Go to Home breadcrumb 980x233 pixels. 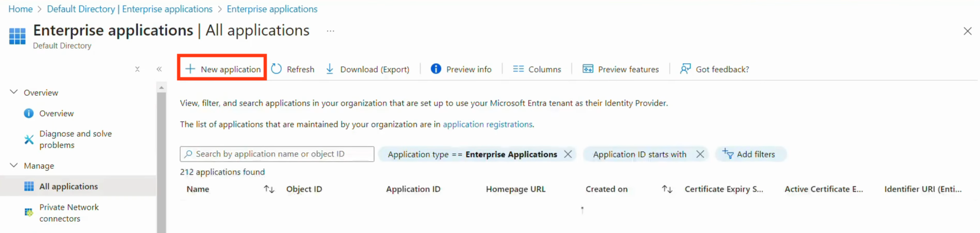click(20, 9)
